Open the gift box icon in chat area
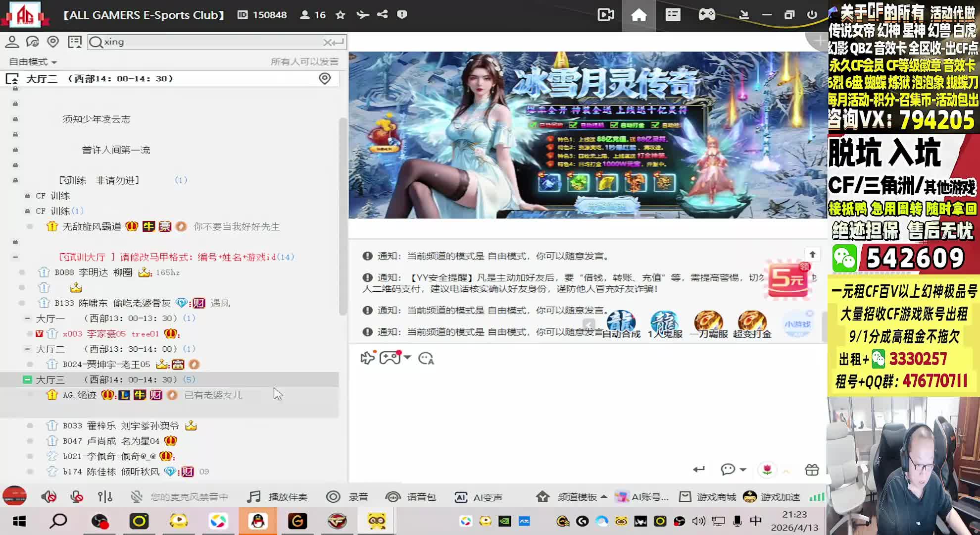The image size is (980, 535). [812, 470]
